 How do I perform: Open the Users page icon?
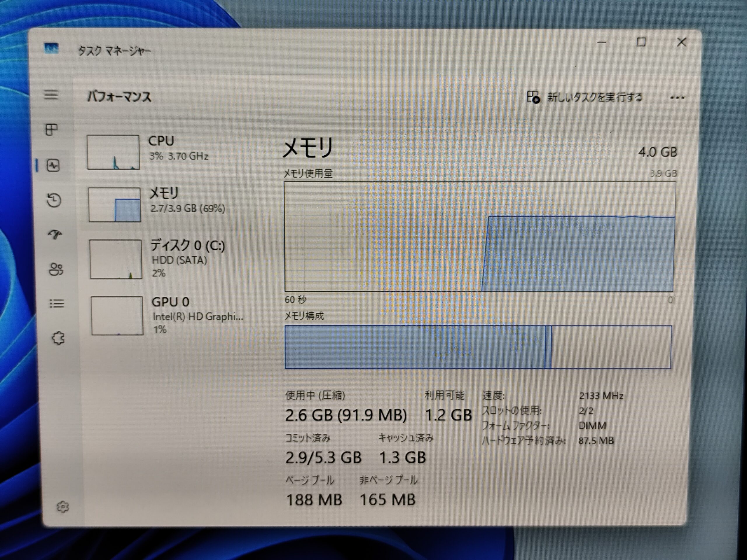click(x=56, y=269)
